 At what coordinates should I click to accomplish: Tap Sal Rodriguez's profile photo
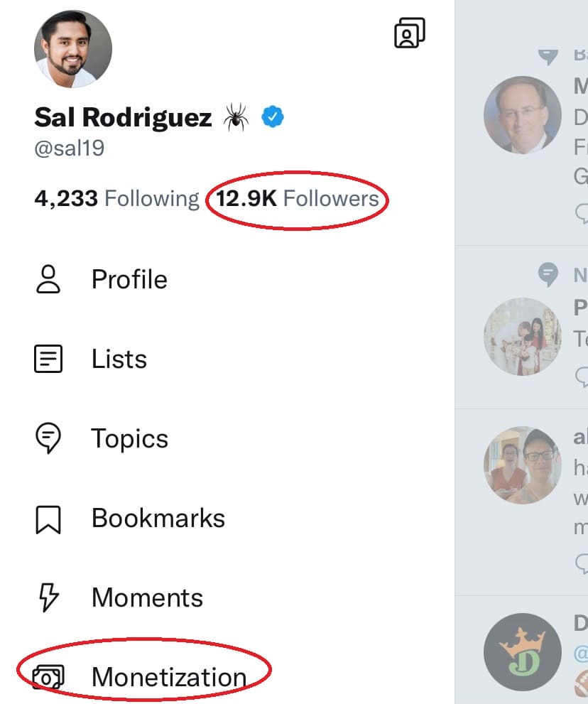click(72, 49)
